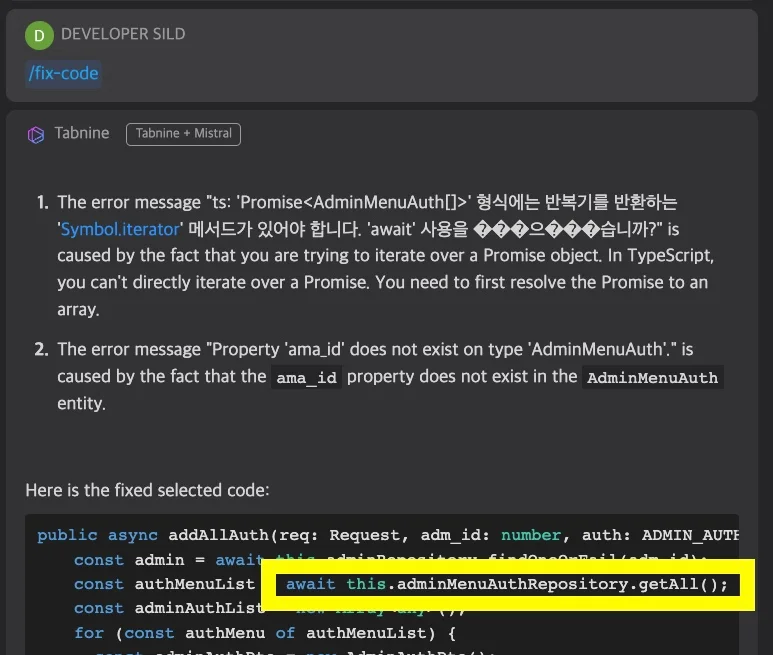
Task: Click the highlighted await getAll() code
Action: point(507,584)
